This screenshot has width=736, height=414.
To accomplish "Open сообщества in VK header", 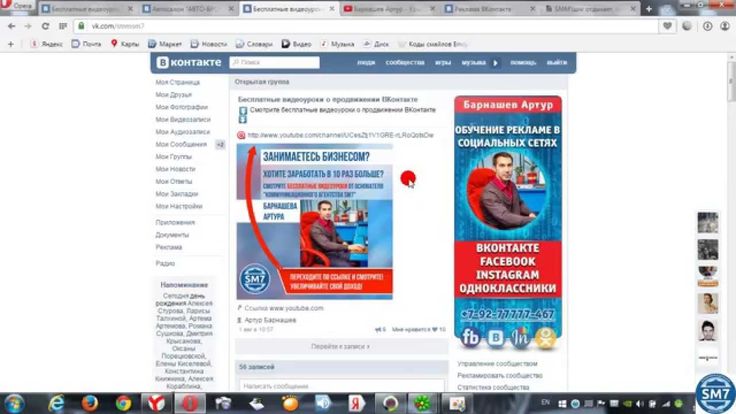I will pos(405,62).
